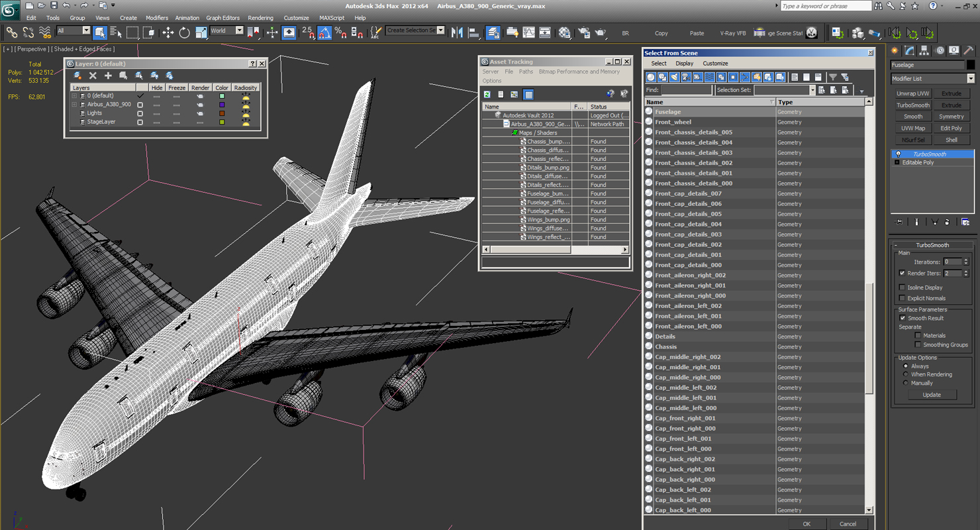Switch to the Utilities hammer icon
980x530 pixels.
968,50
